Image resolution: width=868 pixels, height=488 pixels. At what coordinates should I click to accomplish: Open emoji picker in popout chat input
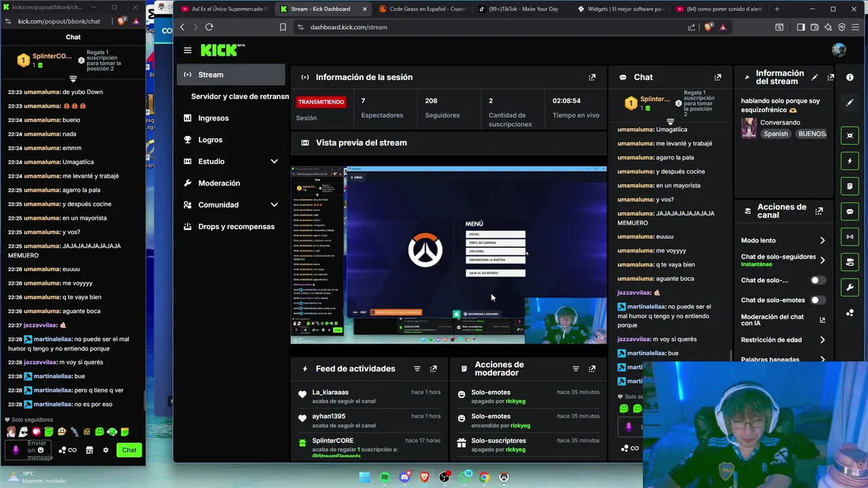pyautogui.click(x=41, y=450)
